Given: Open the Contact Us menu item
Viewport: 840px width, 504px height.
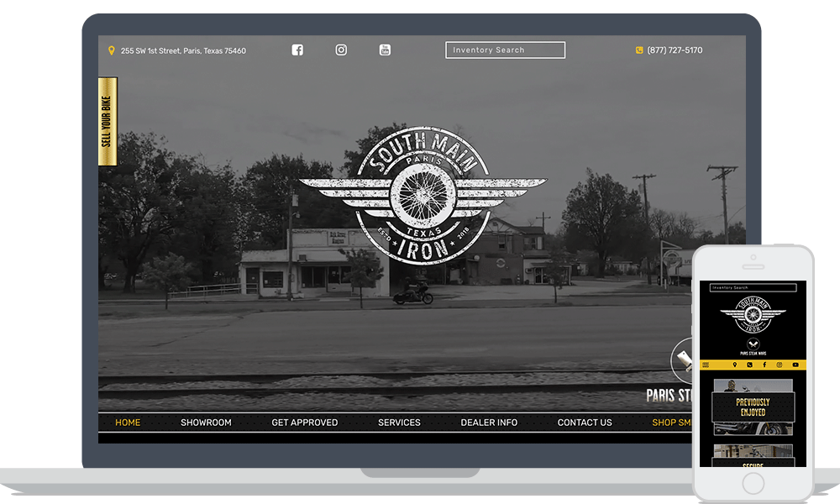Looking at the screenshot, I should click(585, 423).
